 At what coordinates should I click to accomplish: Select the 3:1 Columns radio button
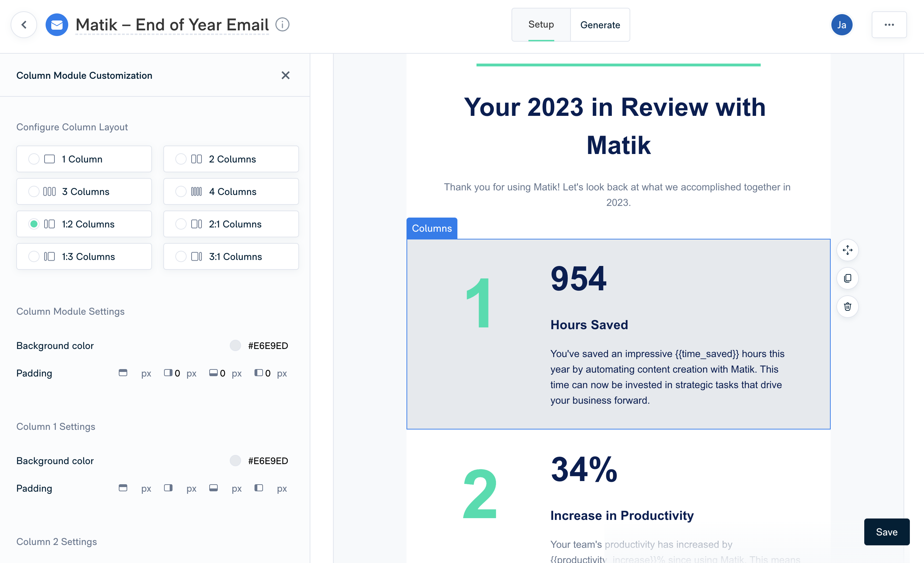pos(181,256)
